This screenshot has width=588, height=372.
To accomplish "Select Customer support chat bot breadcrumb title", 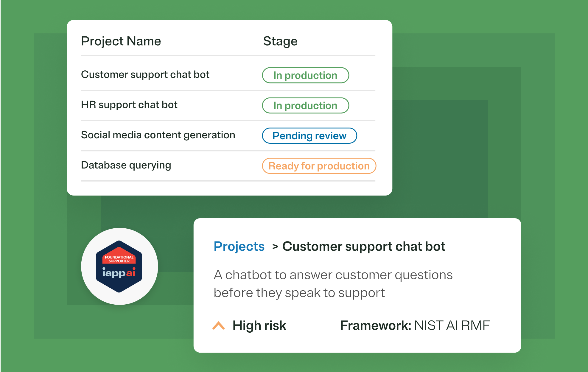I will [x=363, y=247].
